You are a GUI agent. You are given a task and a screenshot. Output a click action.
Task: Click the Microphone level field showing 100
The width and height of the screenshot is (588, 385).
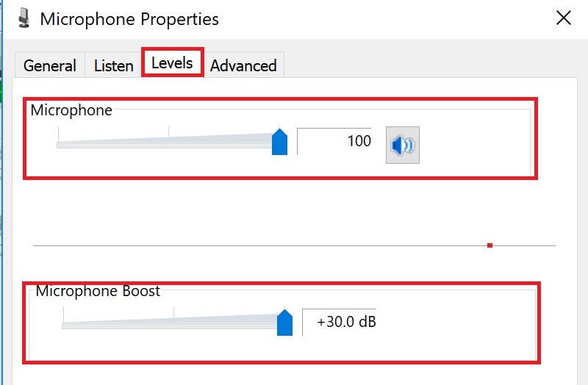pos(335,141)
